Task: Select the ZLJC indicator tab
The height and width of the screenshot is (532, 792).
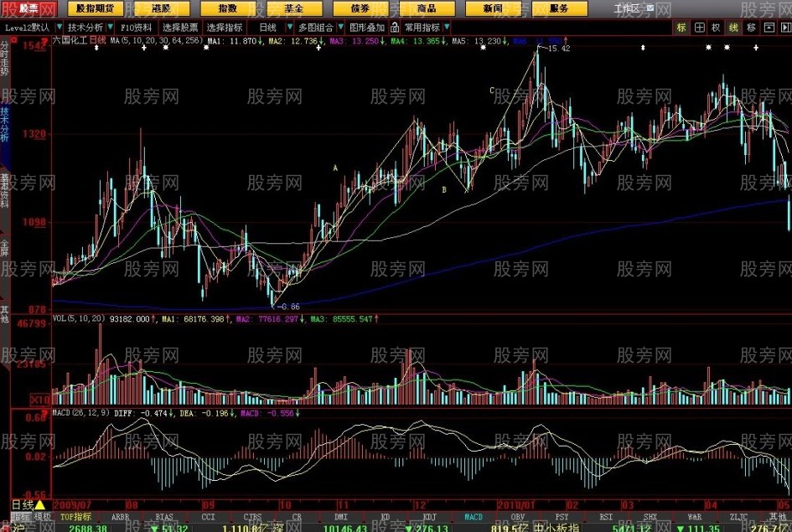Action: tap(738, 517)
